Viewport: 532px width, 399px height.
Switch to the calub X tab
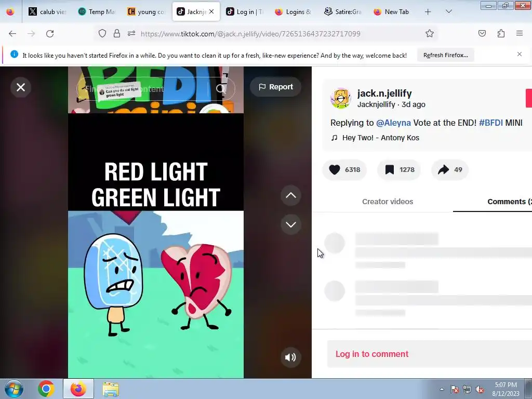pyautogui.click(x=47, y=11)
